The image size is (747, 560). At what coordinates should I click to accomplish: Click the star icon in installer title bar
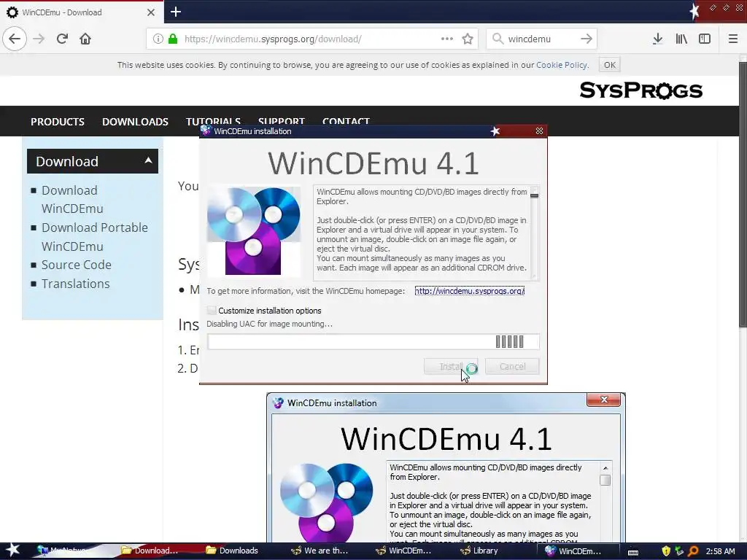coord(495,131)
